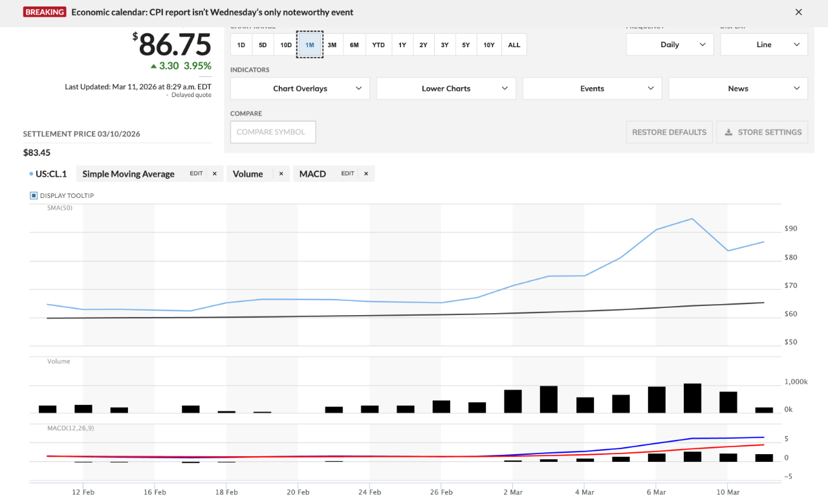The width and height of the screenshot is (828, 504).
Task: Expand the News indicator dropdown
Action: click(x=737, y=89)
